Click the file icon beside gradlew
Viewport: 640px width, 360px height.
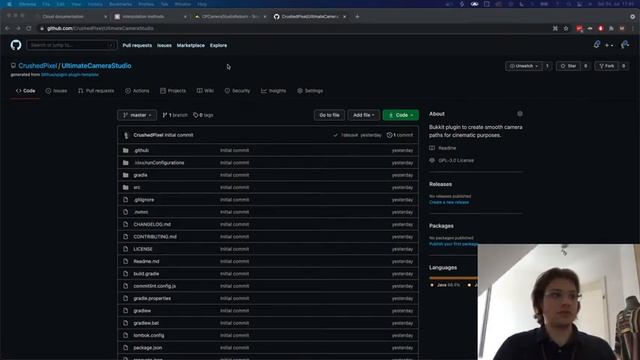coord(126,311)
